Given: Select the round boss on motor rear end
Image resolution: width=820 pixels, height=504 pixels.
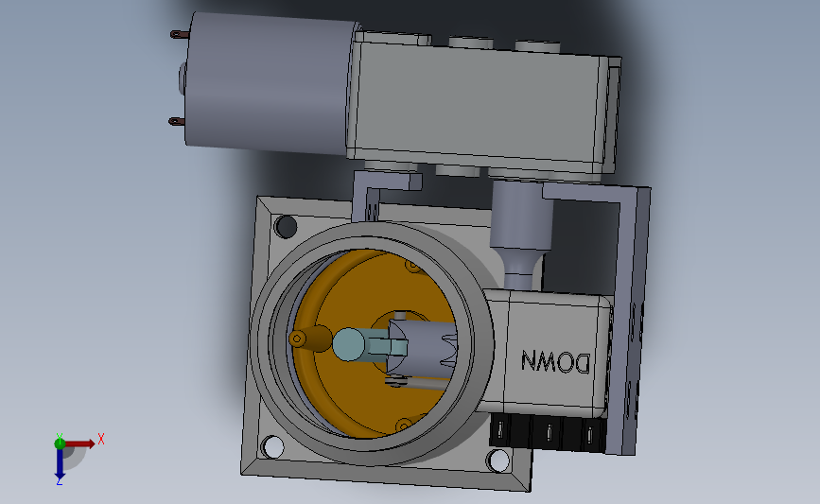Looking at the screenshot, I should (182, 79).
